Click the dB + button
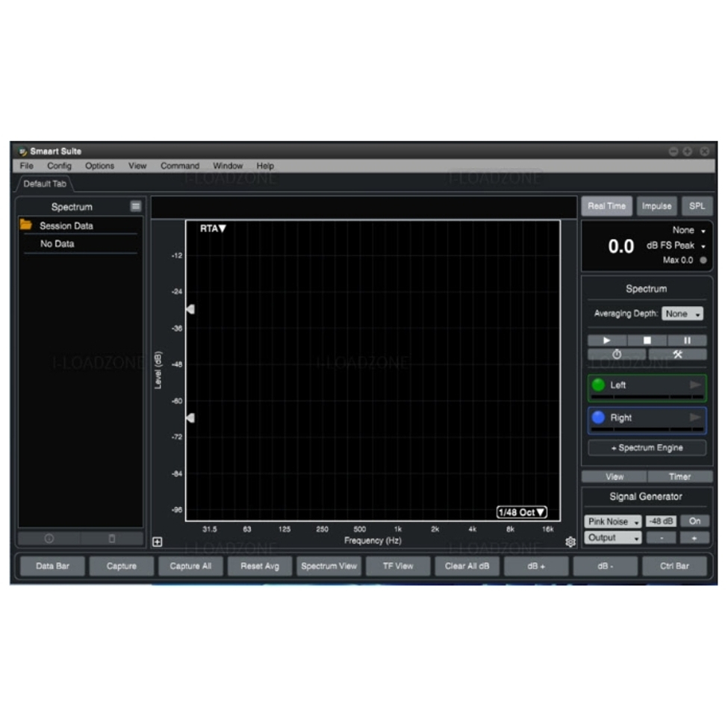This screenshot has height=728, width=728. pos(536,566)
